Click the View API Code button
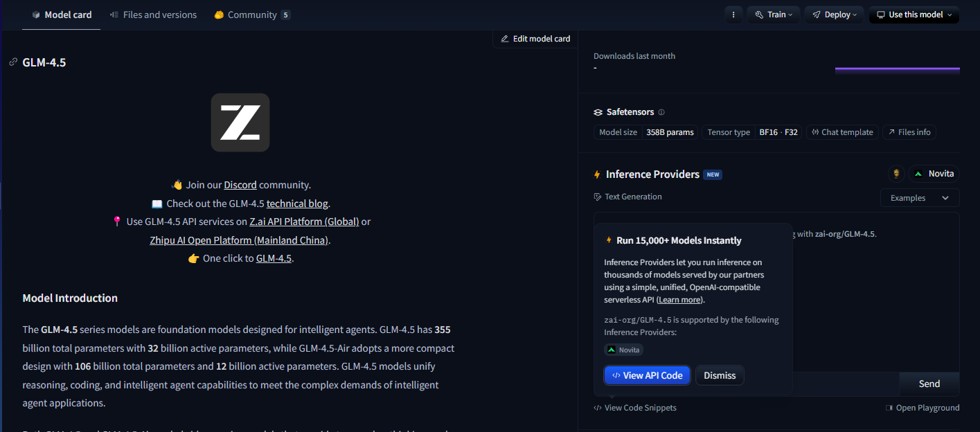Image resolution: width=980 pixels, height=432 pixels. click(648, 375)
